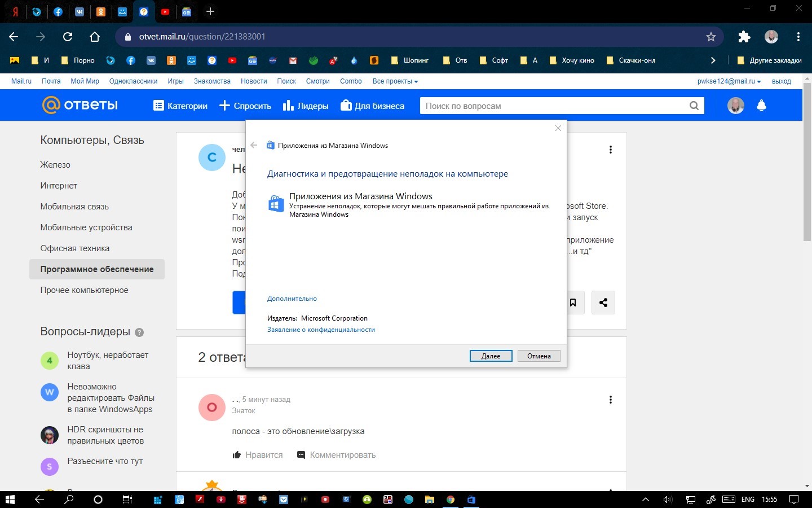Screen dimensions: 812x508
Task: Bookmark the question with flag icon
Action: 573,303
